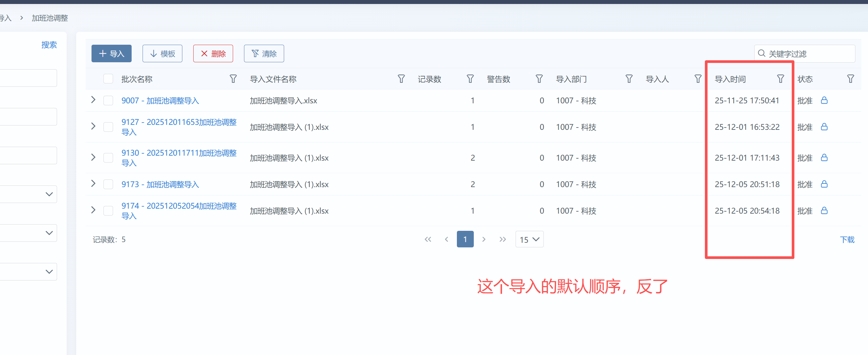Screen dimensions: 868x355
Task: Open the filter for 状态 column
Action: 850,79
